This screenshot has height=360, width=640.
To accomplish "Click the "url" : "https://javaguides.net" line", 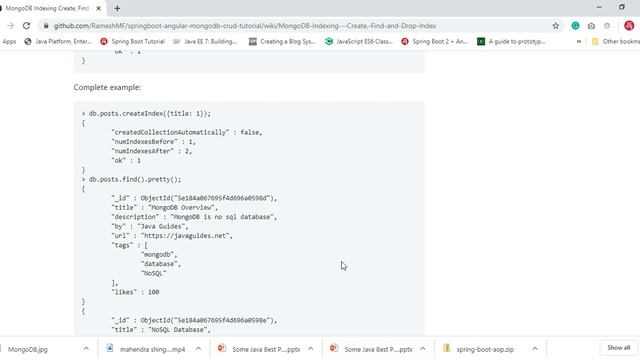I will (x=172, y=236).
